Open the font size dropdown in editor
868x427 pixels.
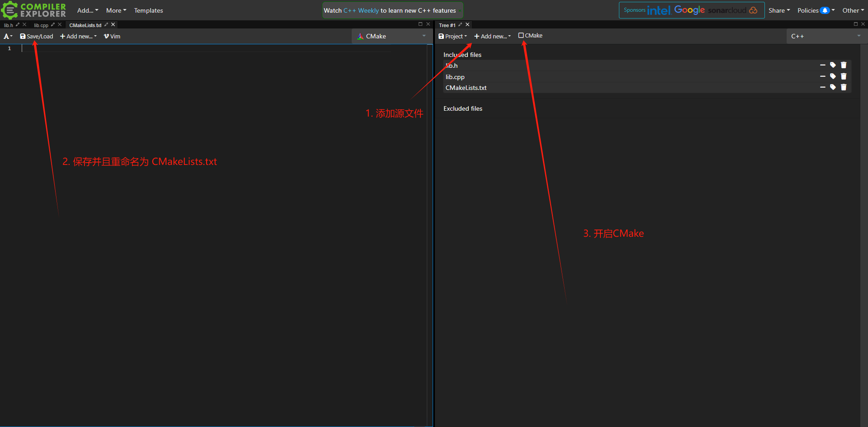tap(8, 36)
